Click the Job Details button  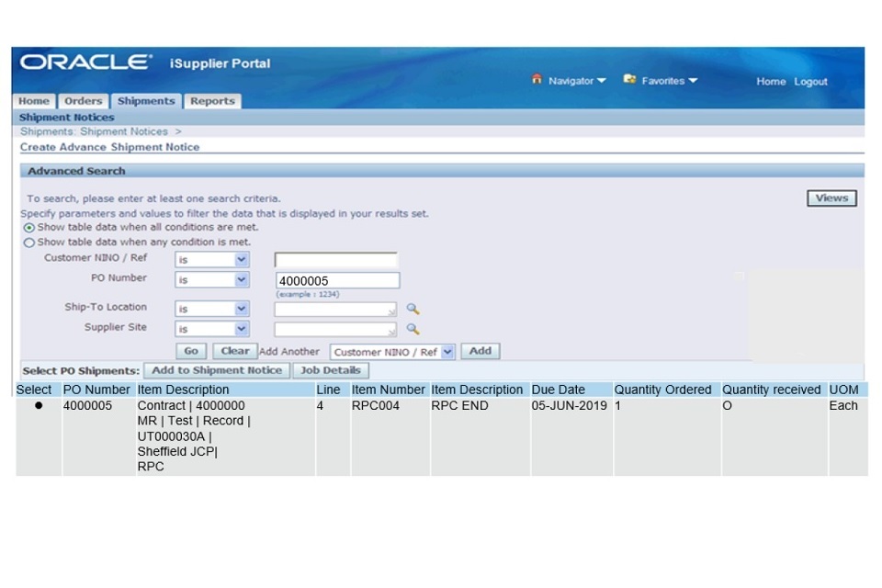click(331, 370)
